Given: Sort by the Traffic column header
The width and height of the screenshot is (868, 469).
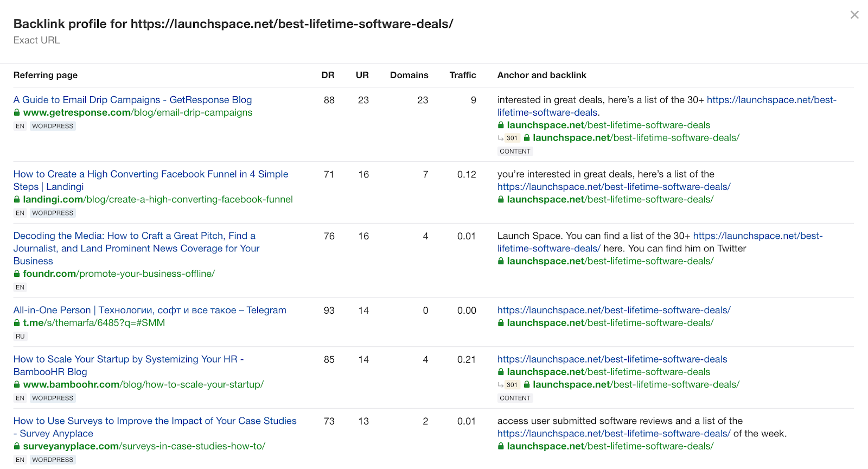Looking at the screenshot, I should pos(462,75).
